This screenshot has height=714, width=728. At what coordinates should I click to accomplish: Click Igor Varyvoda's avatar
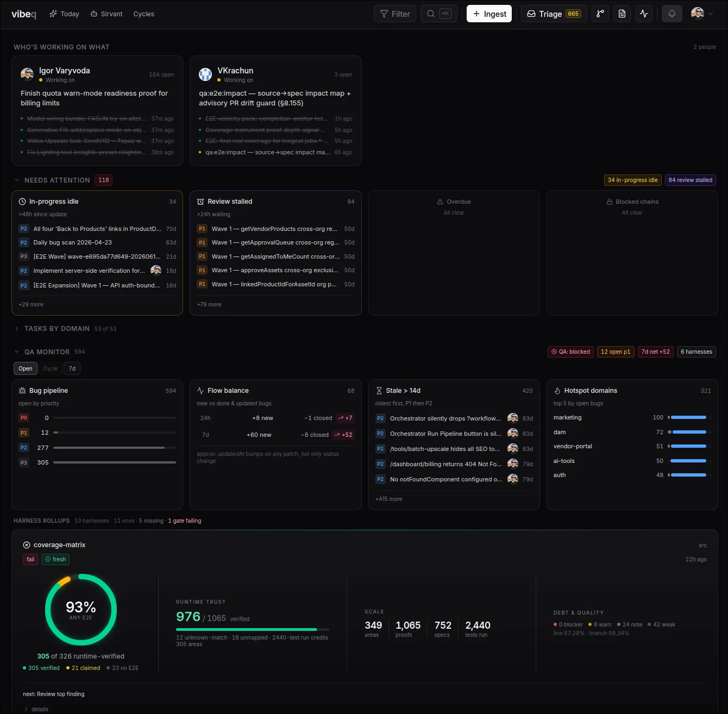point(27,74)
